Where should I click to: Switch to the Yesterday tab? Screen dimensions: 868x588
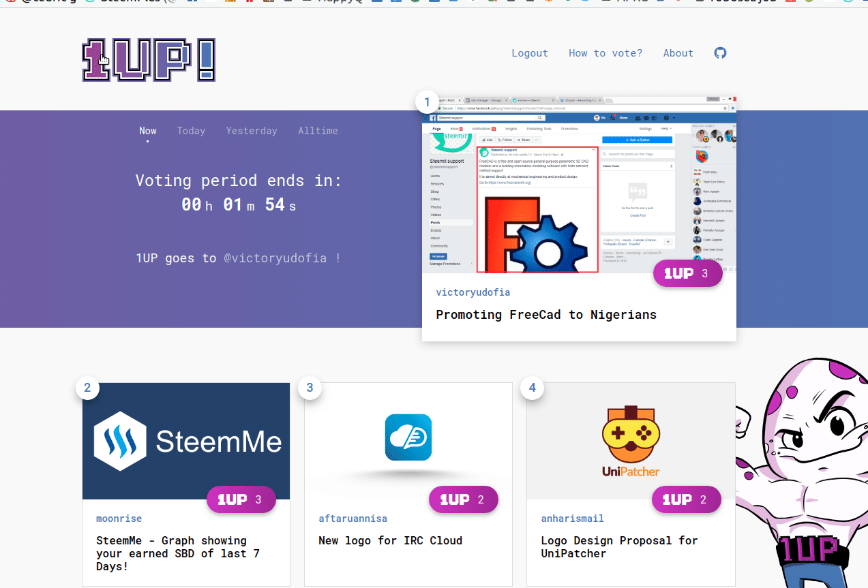252,131
